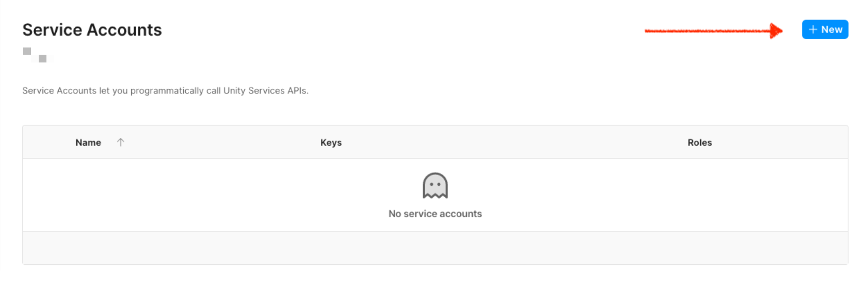Viewport: 868px width, 287px height.
Task: Select the Roles column header
Action: click(x=699, y=142)
